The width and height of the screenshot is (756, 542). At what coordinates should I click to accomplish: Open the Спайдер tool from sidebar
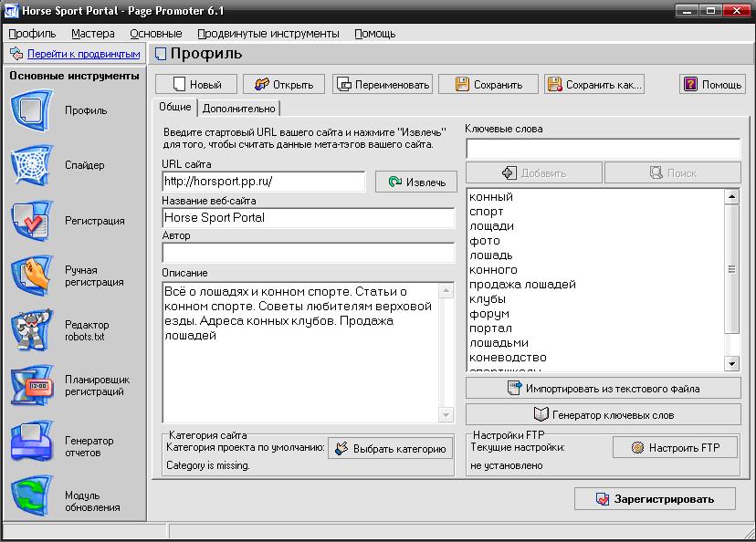[34, 166]
